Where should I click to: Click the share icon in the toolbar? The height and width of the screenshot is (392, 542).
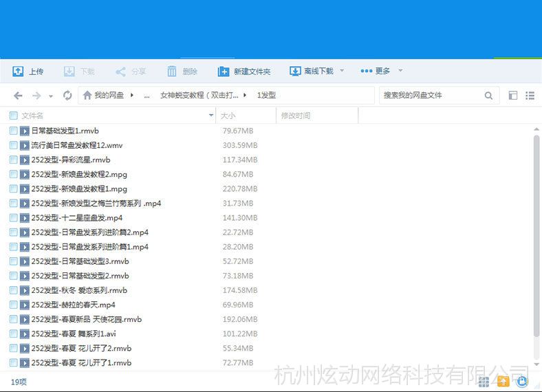tap(120, 72)
